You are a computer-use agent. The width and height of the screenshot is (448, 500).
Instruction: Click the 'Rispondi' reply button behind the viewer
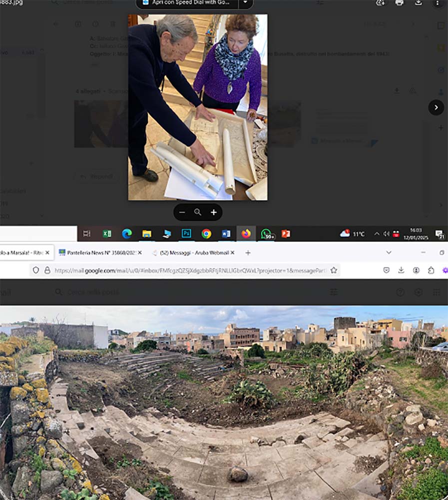[96, 176]
